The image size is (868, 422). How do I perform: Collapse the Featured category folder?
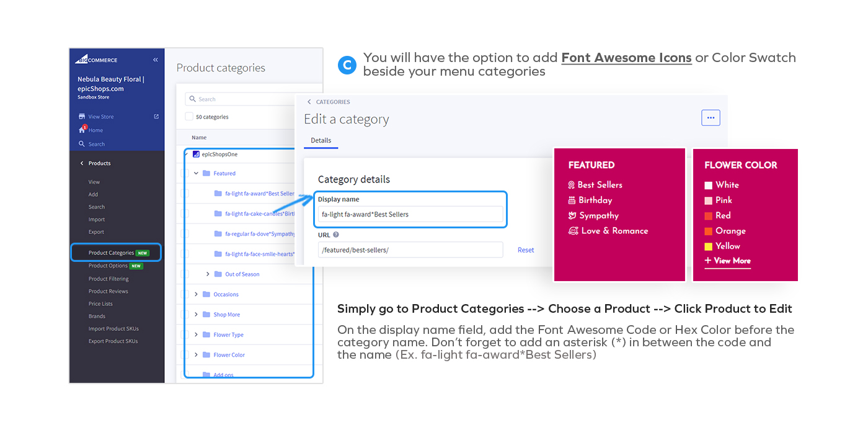point(196,174)
